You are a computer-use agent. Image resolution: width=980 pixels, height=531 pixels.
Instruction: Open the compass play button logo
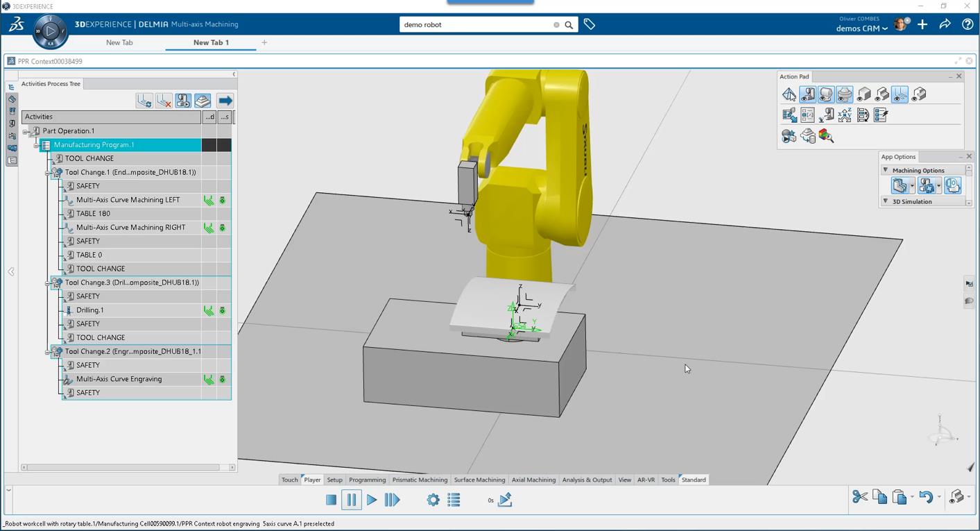tap(51, 31)
